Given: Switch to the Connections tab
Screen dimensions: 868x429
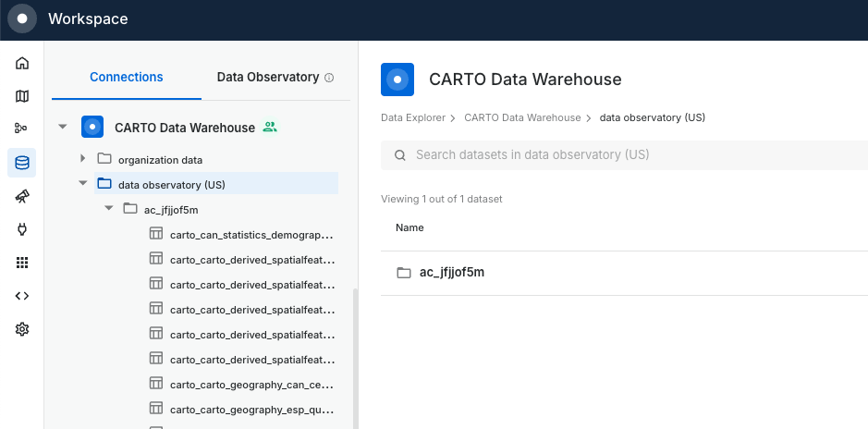Looking at the screenshot, I should [x=127, y=78].
